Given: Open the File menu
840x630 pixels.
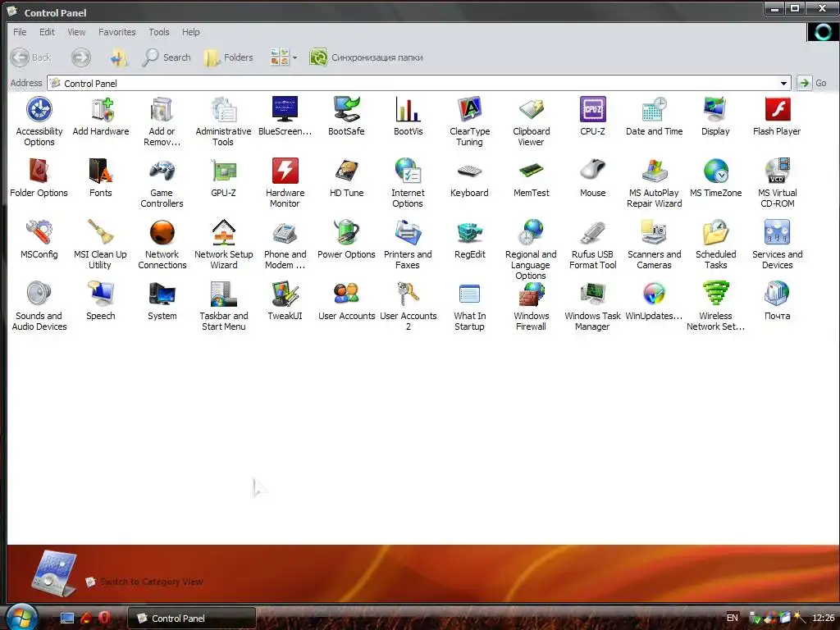Looking at the screenshot, I should coord(20,32).
